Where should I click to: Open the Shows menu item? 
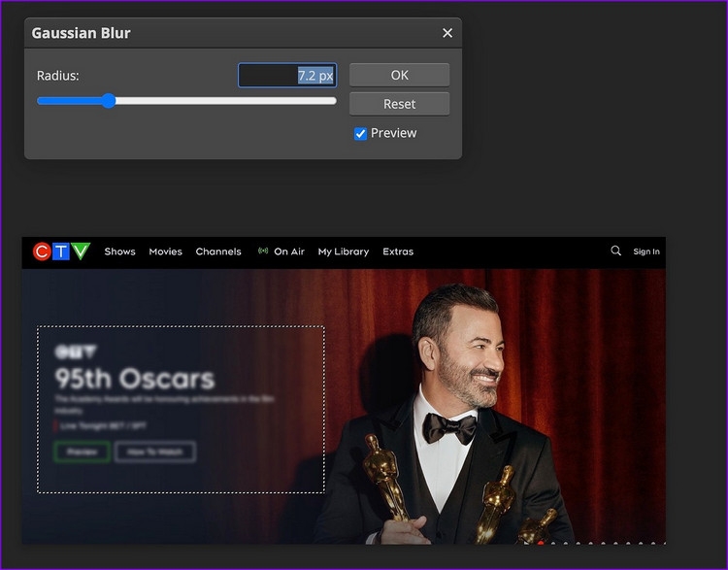[x=119, y=251]
